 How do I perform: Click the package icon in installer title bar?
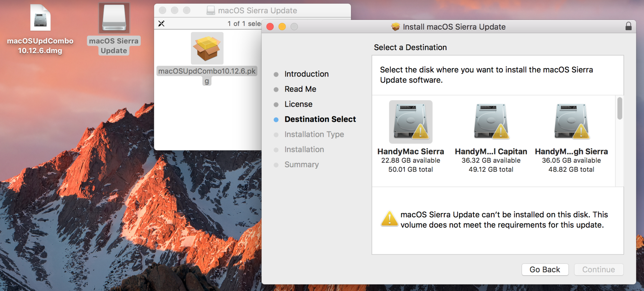coord(395,27)
